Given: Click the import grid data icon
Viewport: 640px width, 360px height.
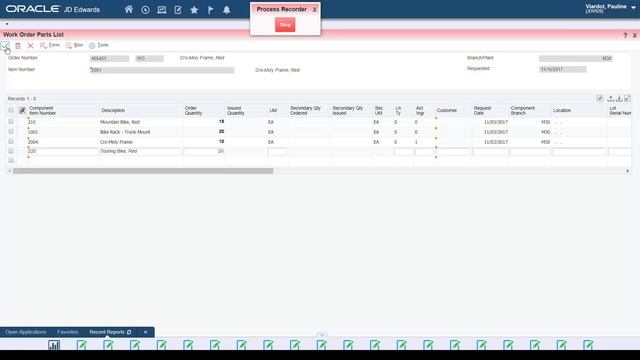Looking at the screenshot, I should coord(619,98).
